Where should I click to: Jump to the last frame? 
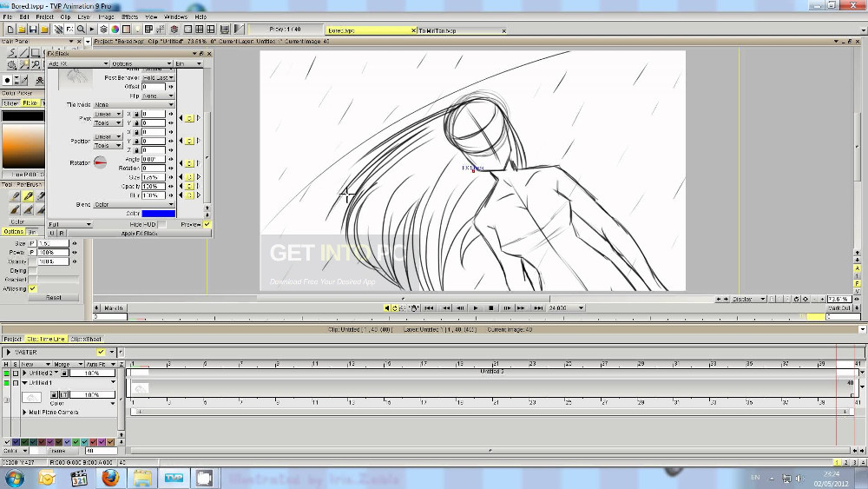(537, 308)
